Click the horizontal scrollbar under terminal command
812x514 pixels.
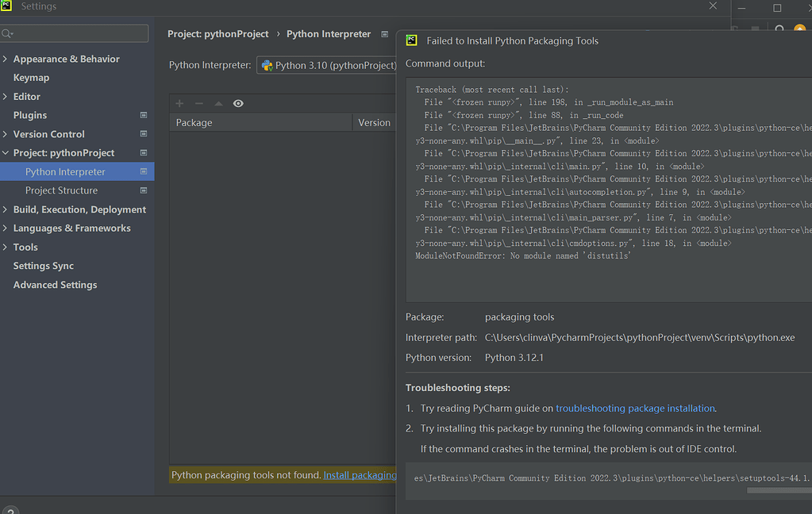point(779,490)
